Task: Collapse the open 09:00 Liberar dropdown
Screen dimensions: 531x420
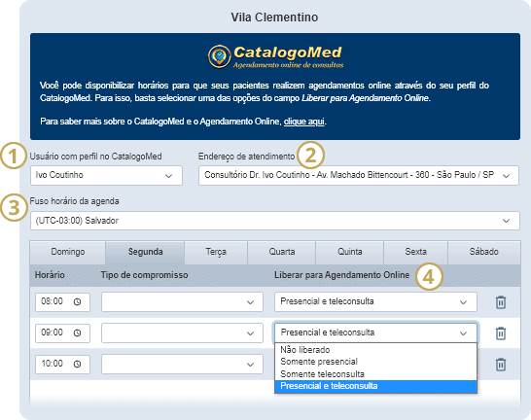Action: click(x=375, y=332)
